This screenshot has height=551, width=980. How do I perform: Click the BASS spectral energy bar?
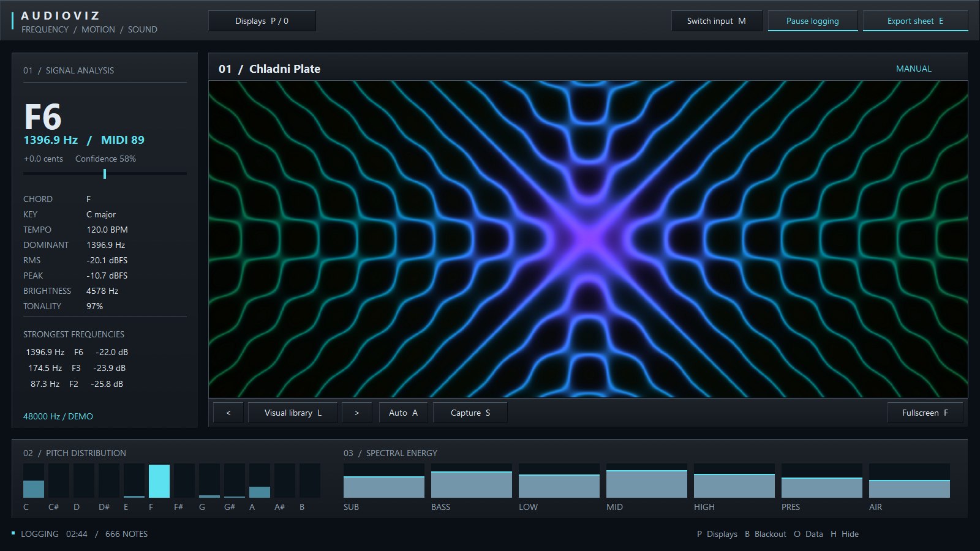[472, 481]
